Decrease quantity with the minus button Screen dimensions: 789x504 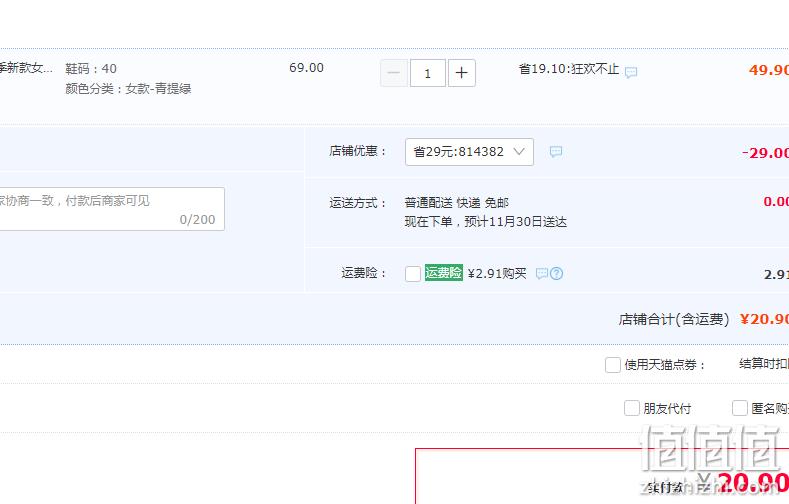point(393,73)
